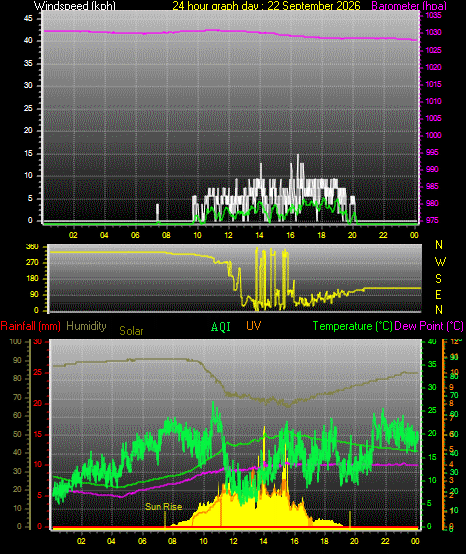Click the AQI legend label

[x=221, y=327]
